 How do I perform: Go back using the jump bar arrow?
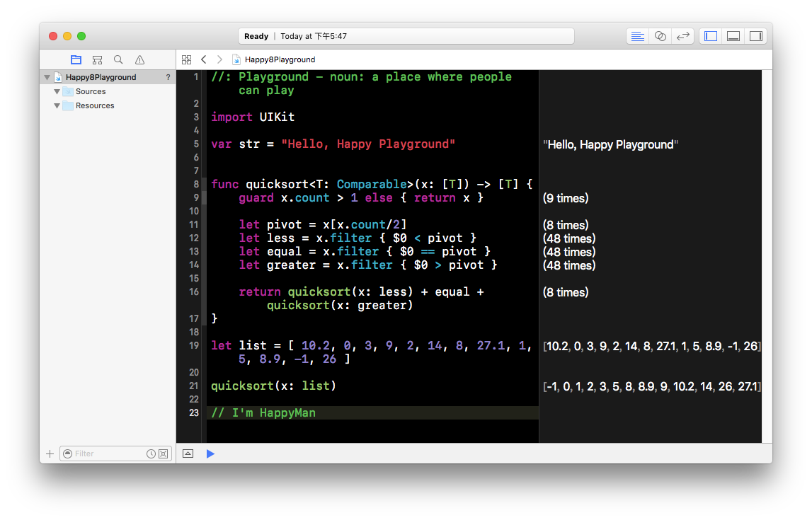click(204, 59)
